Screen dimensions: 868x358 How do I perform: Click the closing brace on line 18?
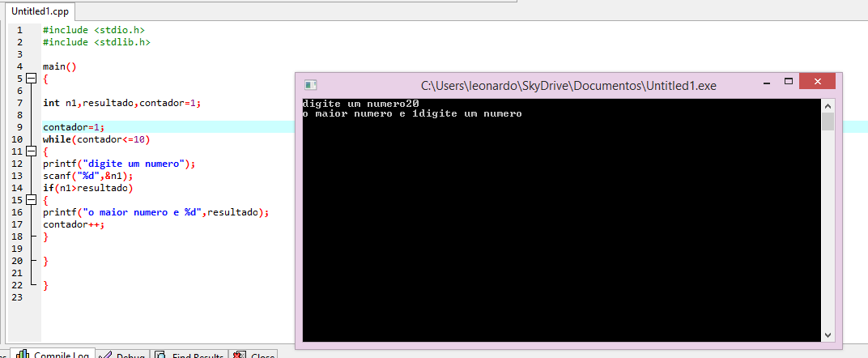(45, 237)
